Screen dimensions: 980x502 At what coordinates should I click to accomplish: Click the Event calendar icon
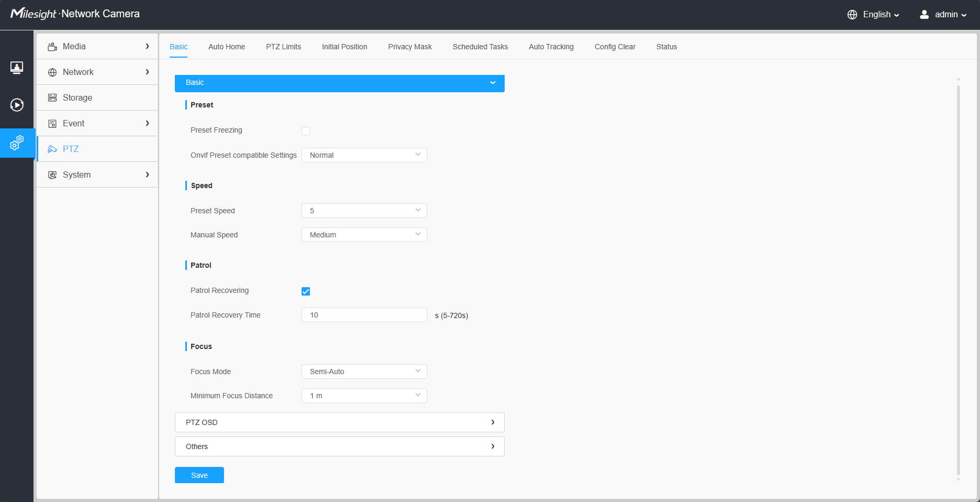click(x=52, y=124)
